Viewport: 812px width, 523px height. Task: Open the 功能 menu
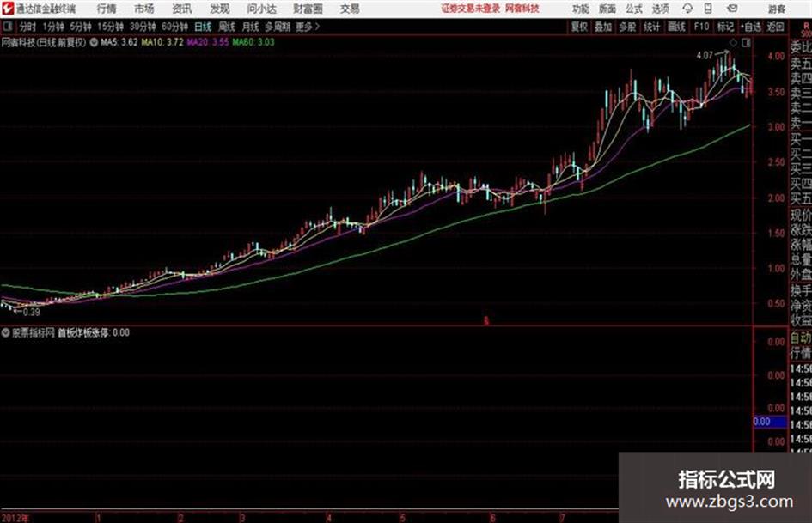[581, 9]
